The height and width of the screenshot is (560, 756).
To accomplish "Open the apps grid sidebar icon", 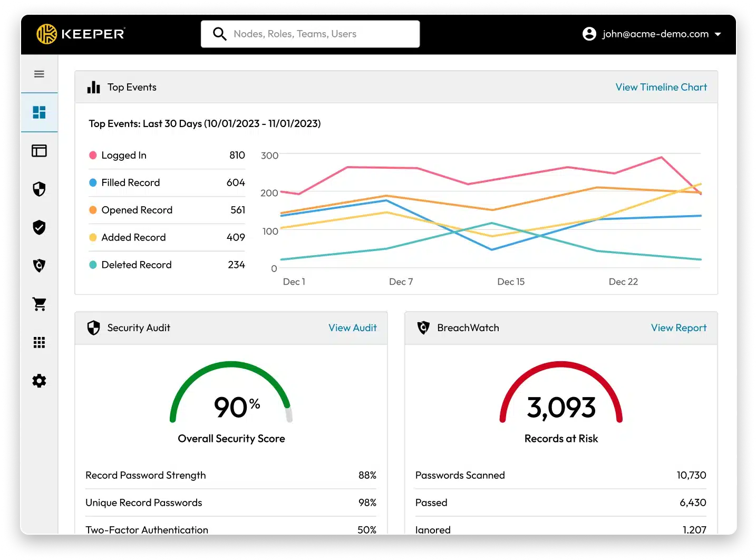I will (x=39, y=342).
